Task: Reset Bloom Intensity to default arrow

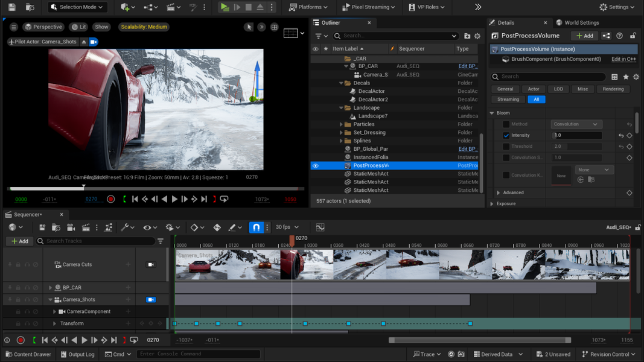Action: pyautogui.click(x=621, y=135)
